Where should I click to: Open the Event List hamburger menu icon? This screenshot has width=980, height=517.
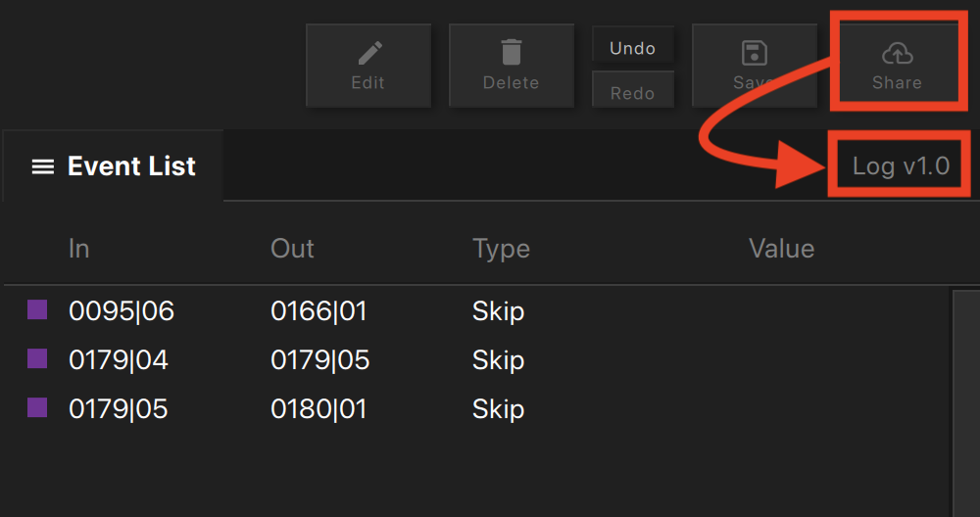tap(43, 166)
